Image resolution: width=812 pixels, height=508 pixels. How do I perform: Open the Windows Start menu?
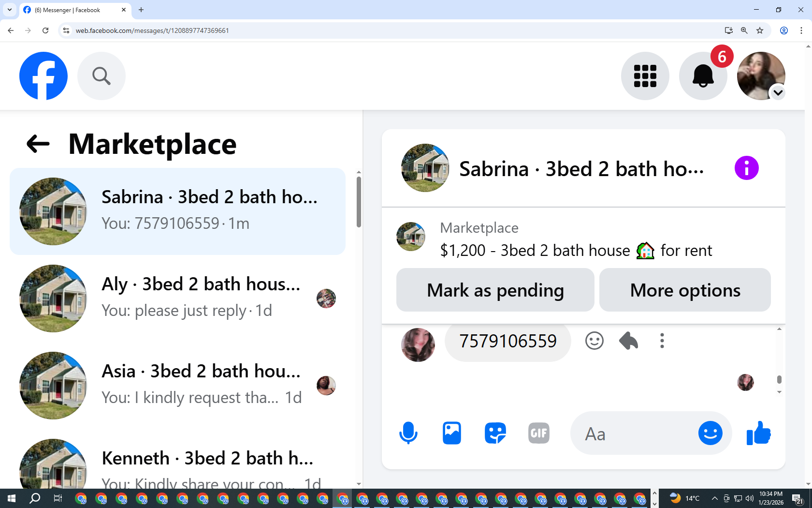12,498
